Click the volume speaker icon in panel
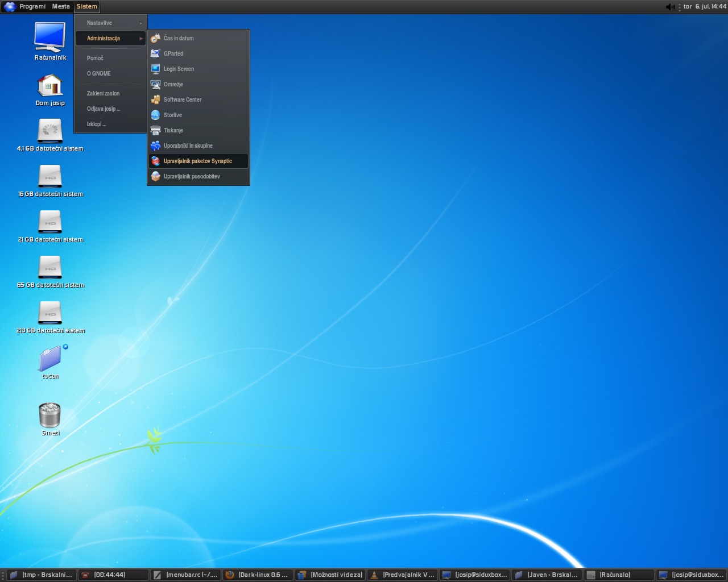The width and height of the screenshot is (728, 582). click(670, 7)
